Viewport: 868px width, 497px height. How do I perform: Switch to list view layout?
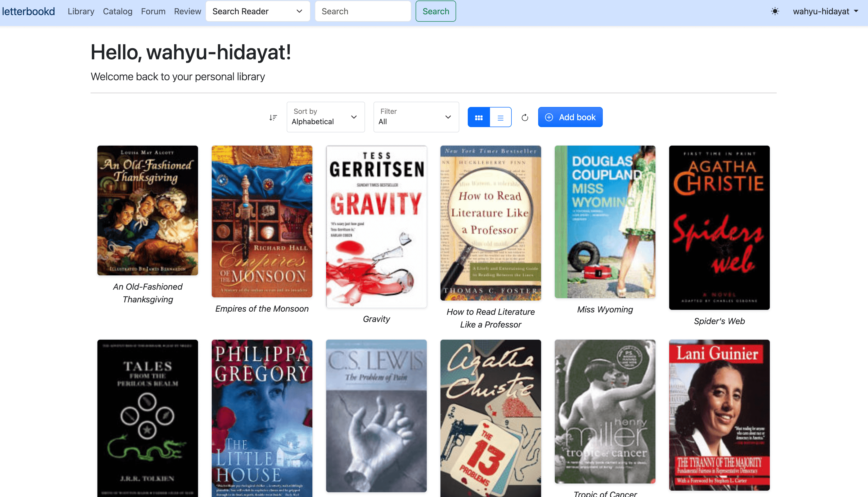[x=501, y=117]
